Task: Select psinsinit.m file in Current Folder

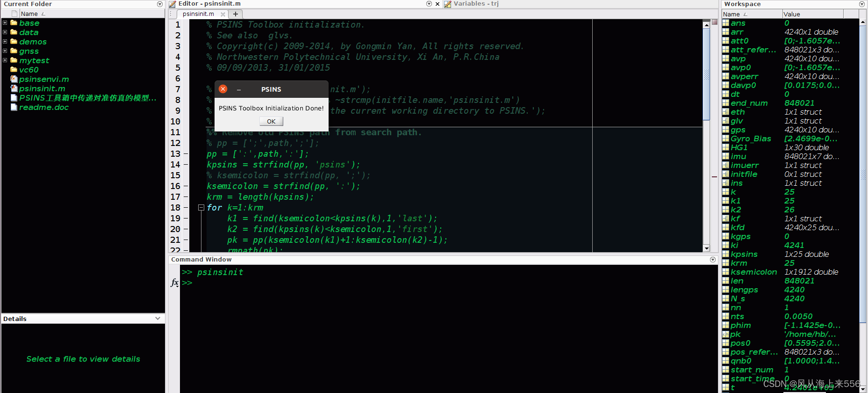Action: (x=42, y=88)
